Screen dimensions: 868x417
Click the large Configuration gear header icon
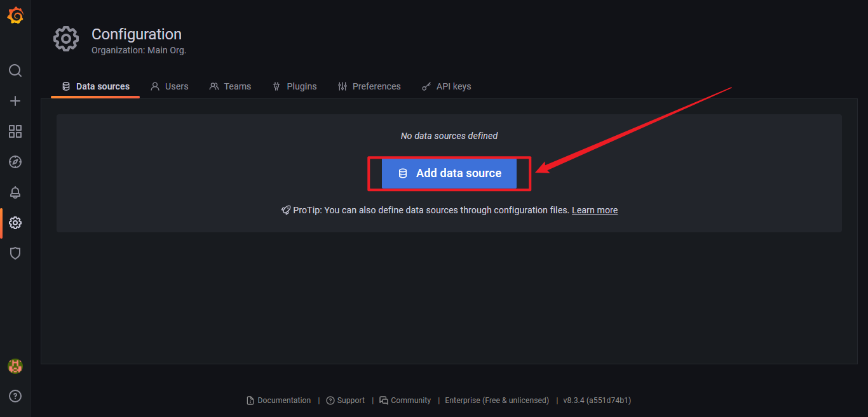[66, 39]
